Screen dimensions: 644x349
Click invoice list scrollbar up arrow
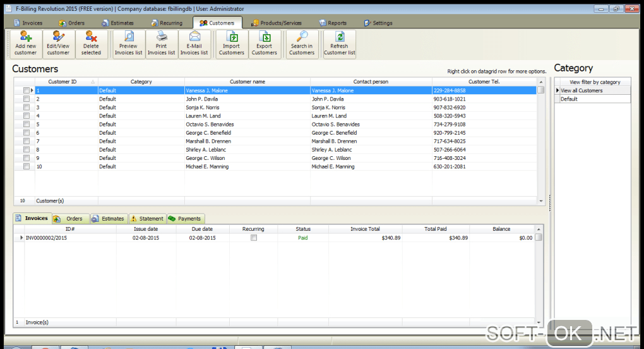[x=539, y=229]
